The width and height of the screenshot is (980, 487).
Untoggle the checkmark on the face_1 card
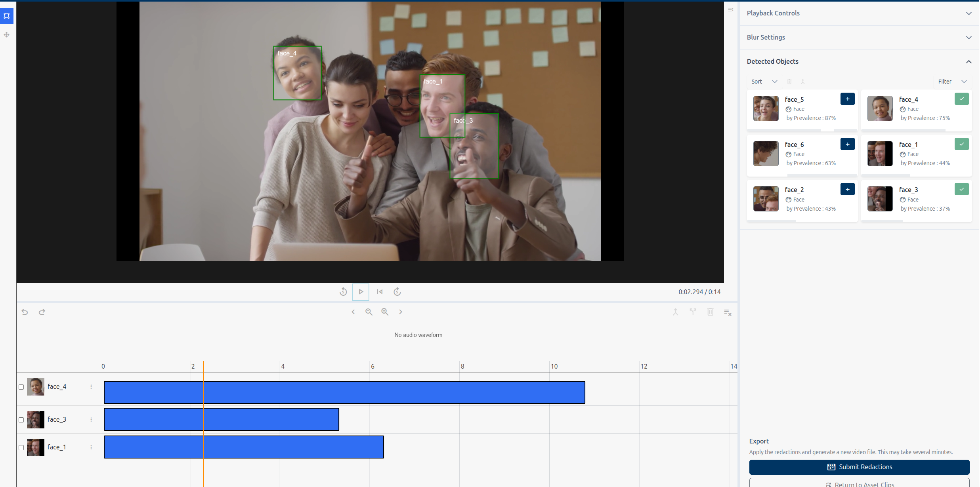click(x=961, y=144)
